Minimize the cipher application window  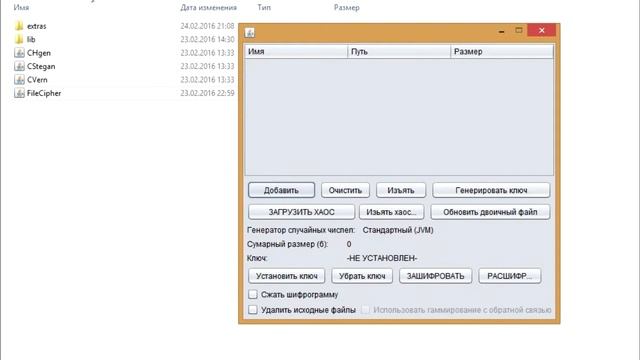tap(501, 31)
